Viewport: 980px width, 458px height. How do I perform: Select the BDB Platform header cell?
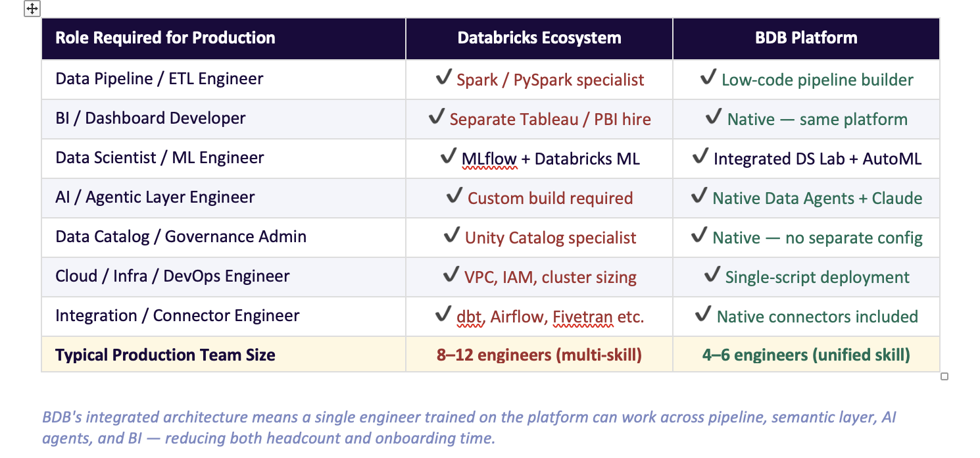coord(806,38)
